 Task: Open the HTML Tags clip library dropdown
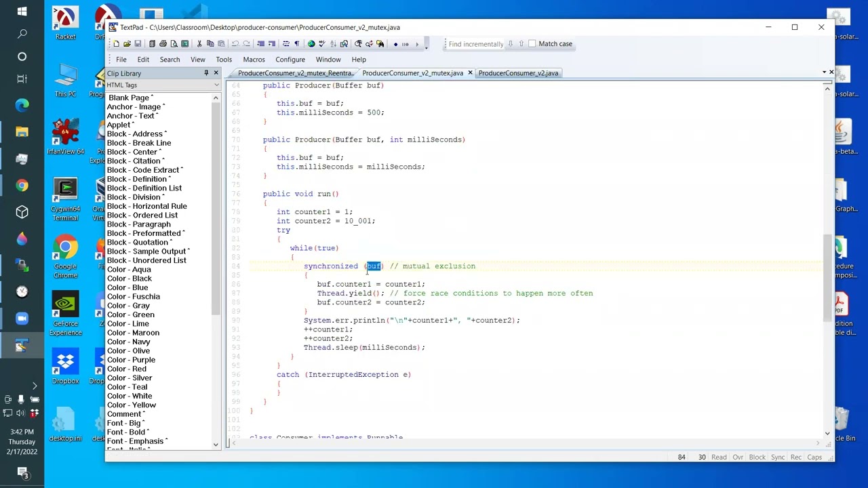(x=216, y=85)
